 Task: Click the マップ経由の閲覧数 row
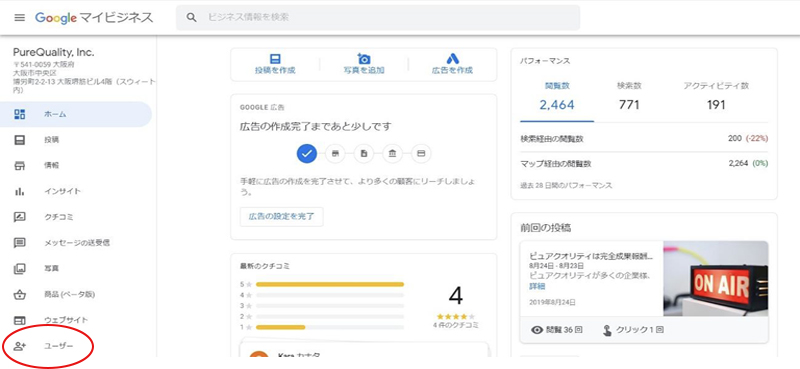644,164
